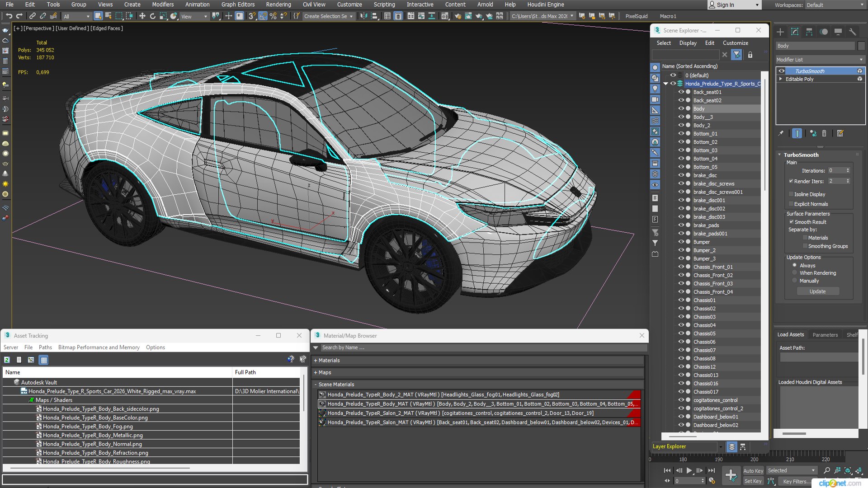Activate the Select and Link tool
The height and width of the screenshot is (488, 868).
(x=32, y=16)
